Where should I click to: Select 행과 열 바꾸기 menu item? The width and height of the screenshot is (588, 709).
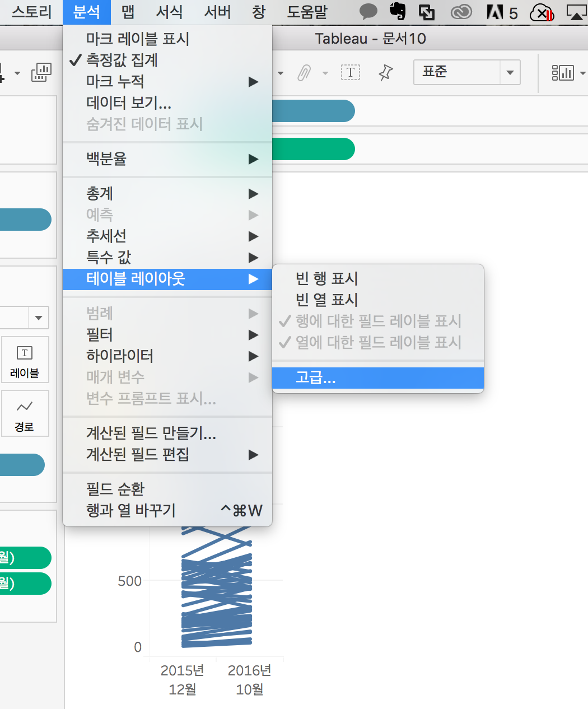(x=167, y=510)
